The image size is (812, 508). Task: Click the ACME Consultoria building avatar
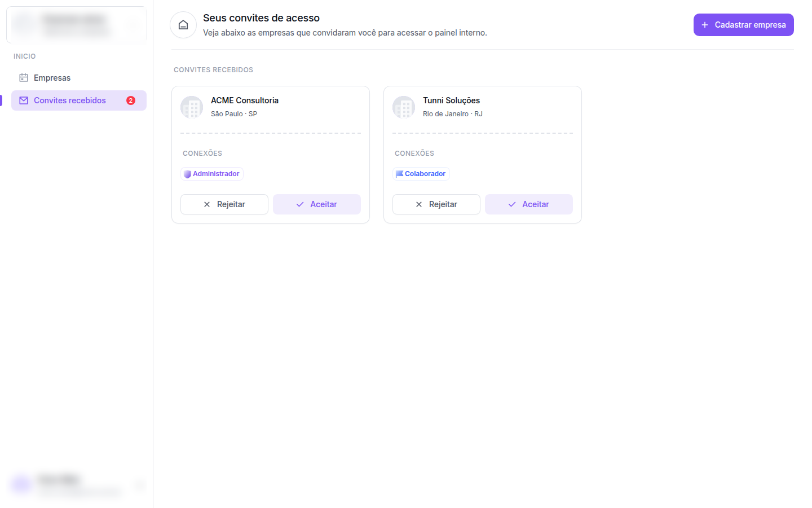point(192,107)
